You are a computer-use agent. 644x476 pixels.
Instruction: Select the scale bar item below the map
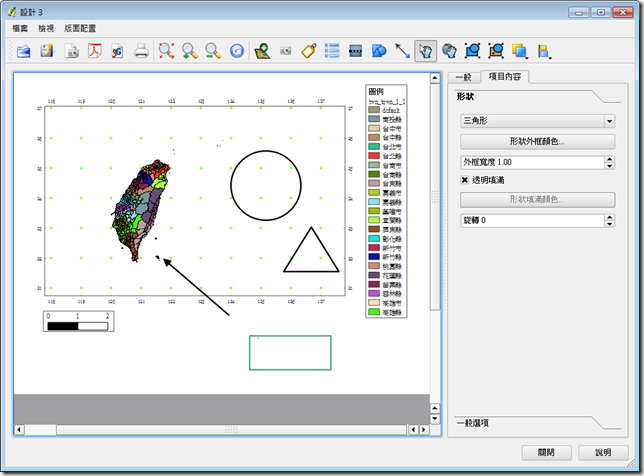pyautogui.click(x=78, y=321)
